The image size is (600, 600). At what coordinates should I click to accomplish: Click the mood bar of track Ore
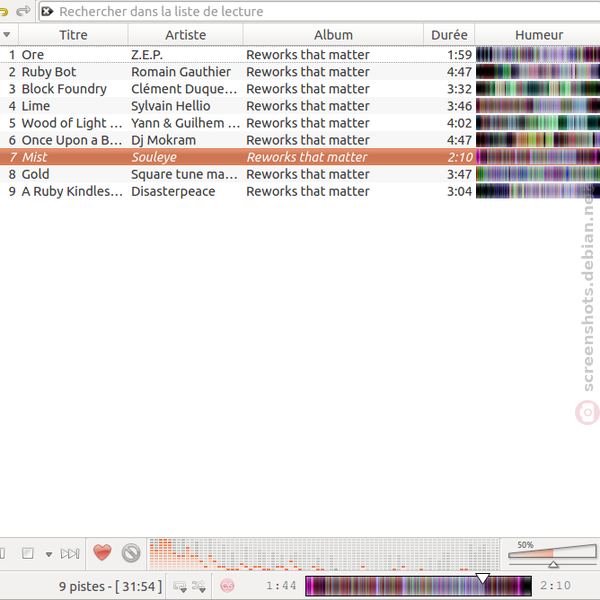[538, 55]
